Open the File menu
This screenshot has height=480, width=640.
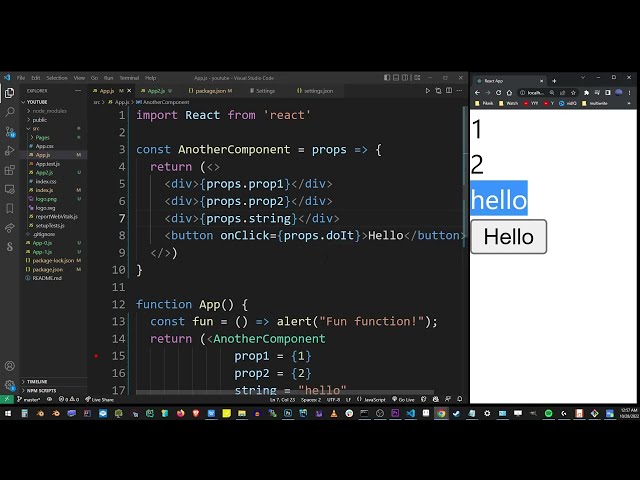pyautogui.click(x=21, y=78)
